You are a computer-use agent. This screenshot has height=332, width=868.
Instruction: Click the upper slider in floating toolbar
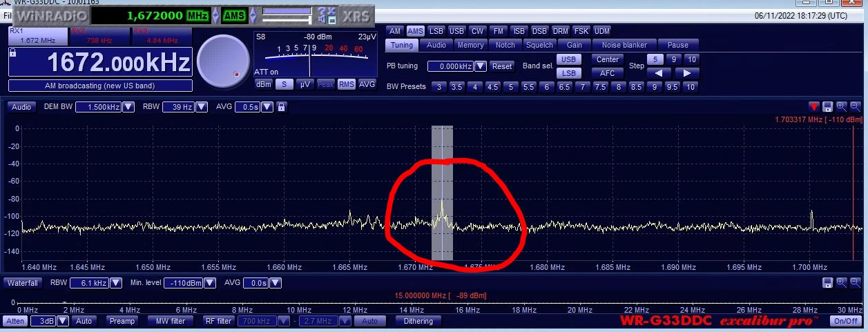click(x=287, y=10)
